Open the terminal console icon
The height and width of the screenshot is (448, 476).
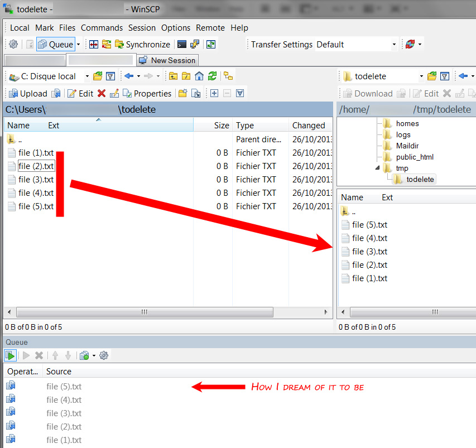click(182, 45)
